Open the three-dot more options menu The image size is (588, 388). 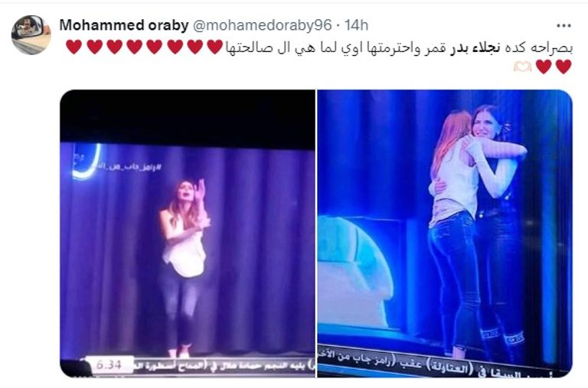pyautogui.click(x=563, y=26)
